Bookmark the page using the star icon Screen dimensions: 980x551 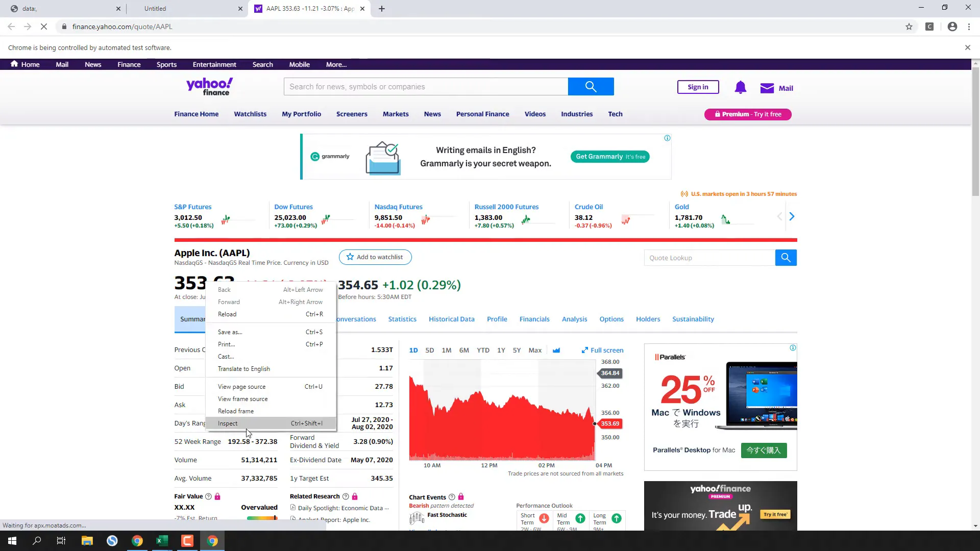[x=909, y=27]
